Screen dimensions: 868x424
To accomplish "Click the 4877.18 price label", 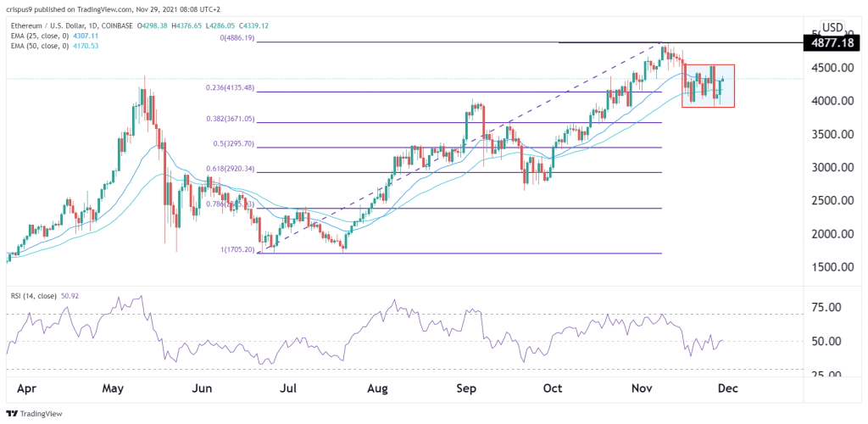I will [832, 42].
